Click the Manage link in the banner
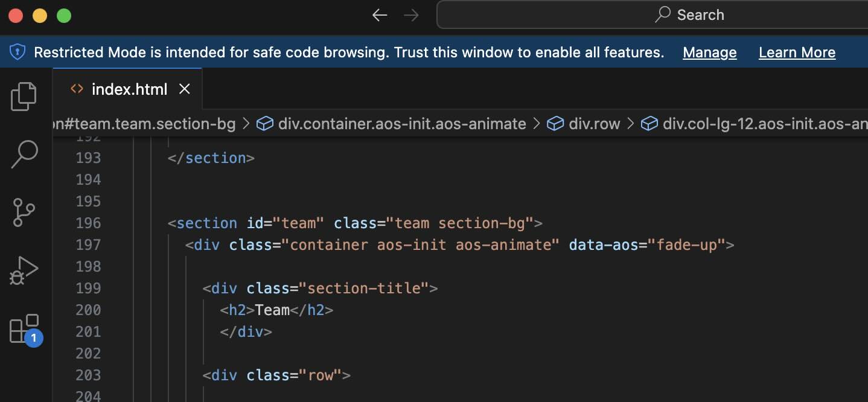Screen dimensions: 868x402 [709, 53]
